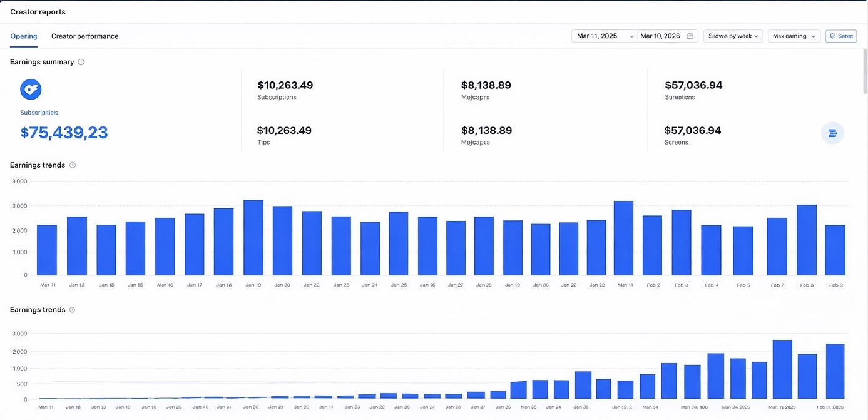Click the info icon beside Earnings summary

(81, 62)
